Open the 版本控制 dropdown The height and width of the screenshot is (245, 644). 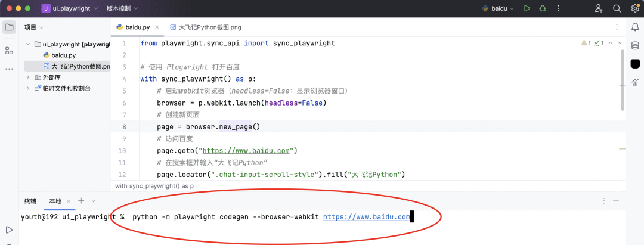[122, 8]
